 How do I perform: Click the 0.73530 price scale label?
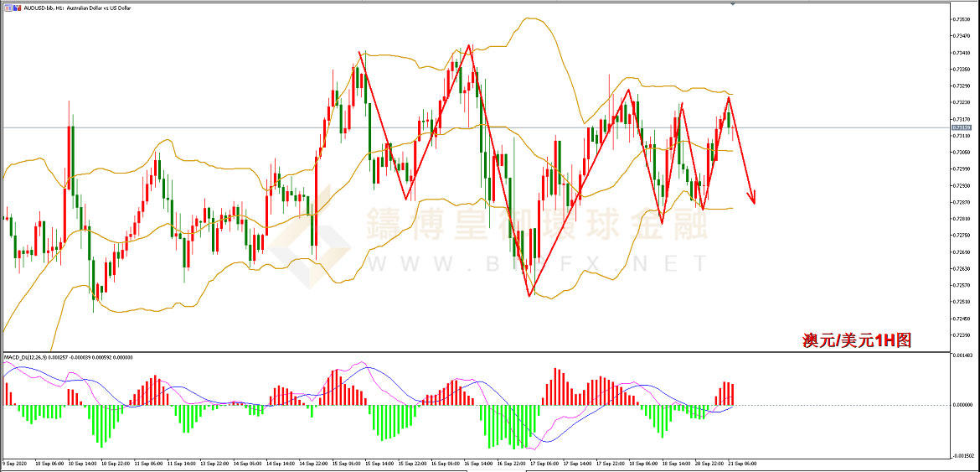[x=963, y=19]
